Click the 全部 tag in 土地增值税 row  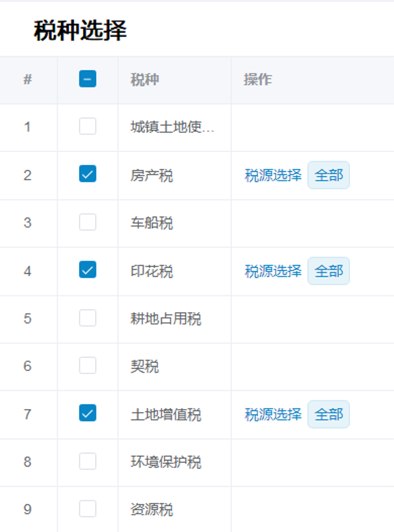(329, 414)
